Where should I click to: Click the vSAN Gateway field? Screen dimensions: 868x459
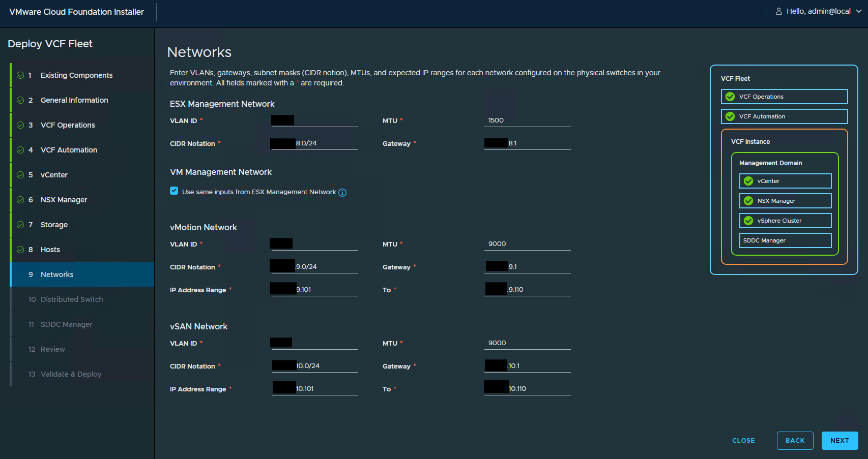click(528, 366)
